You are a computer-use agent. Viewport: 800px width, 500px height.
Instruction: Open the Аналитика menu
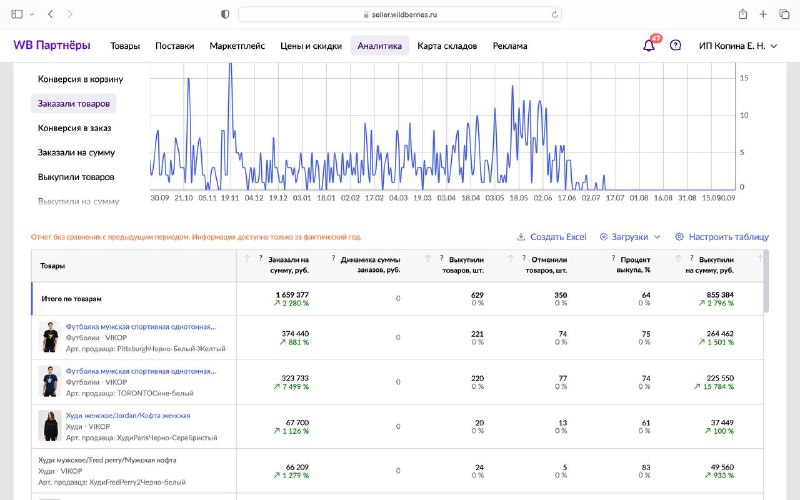pyautogui.click(x=380, y=46)
